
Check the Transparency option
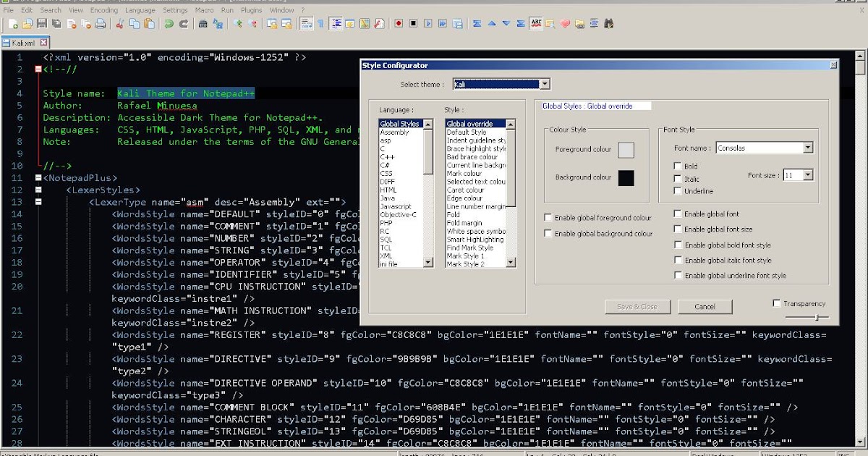tap(776, 303)
